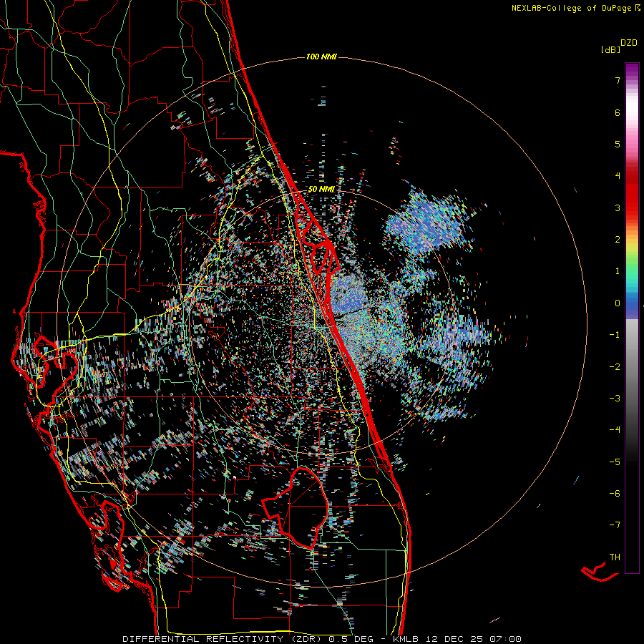Select the -2 tick label on the scale
644x644 pixels.
tap(615, 367)
